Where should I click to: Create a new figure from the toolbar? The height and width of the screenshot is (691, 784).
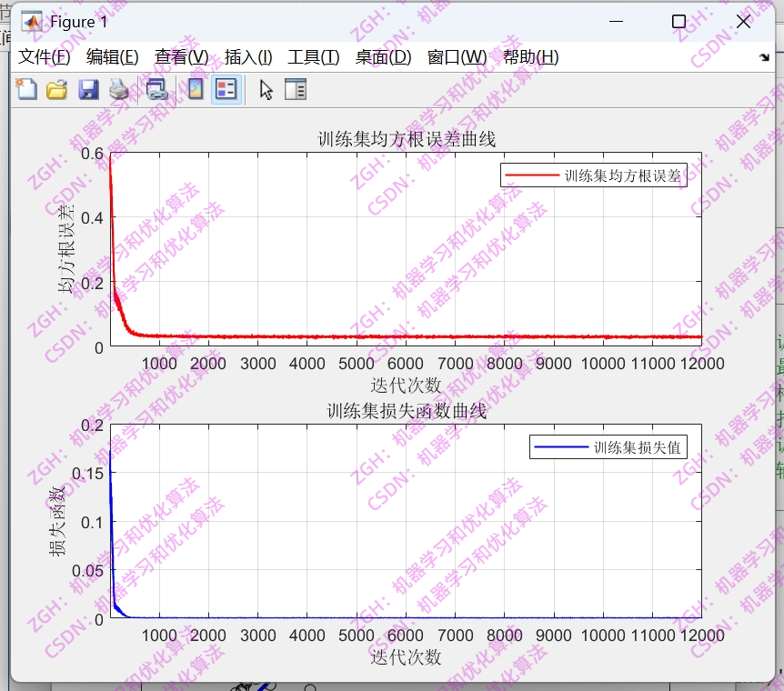(x=26, y=89)
